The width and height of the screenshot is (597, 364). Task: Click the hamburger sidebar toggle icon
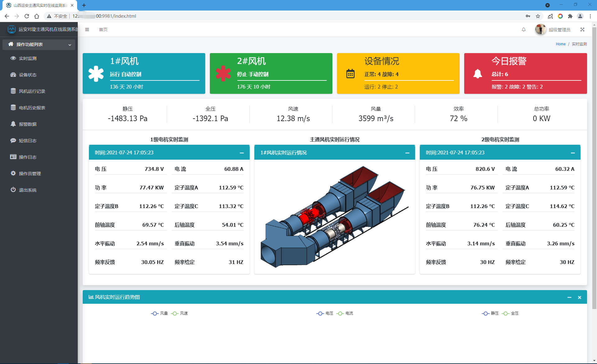click(x=87, y=30)
